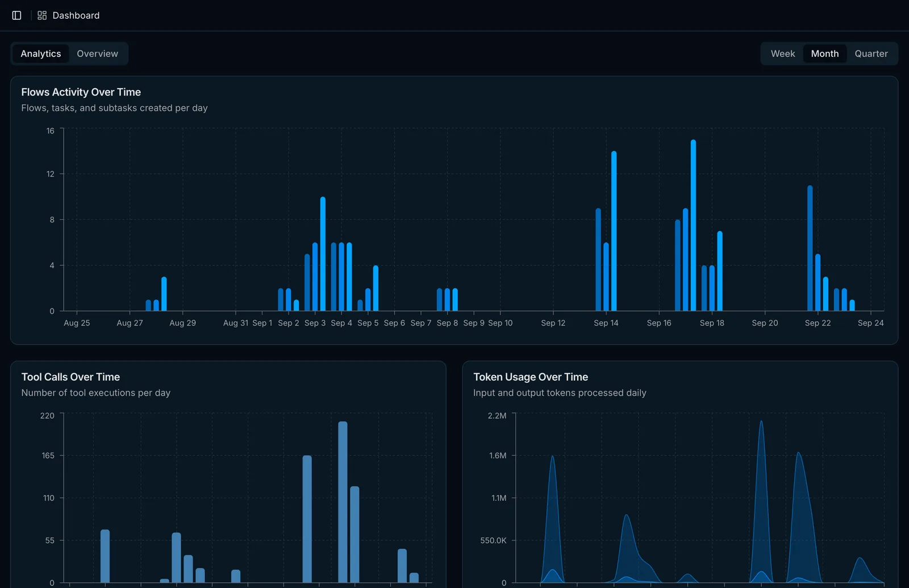Click the Flows Activity Over Time heading

click(81, 92)
